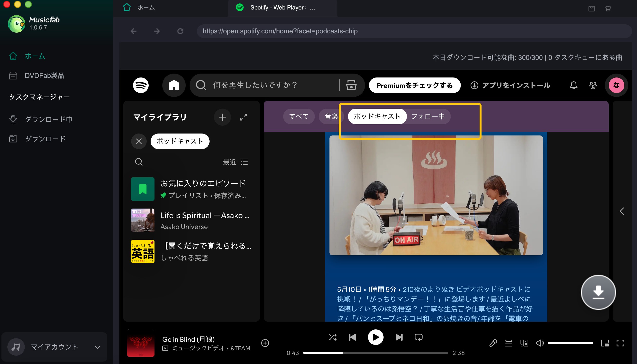The width and height of the screenshot is (637, 364).
Task: Click the ポッドキャスト chip in My Library
Action: pyautogui.click(x=180, y=142)
